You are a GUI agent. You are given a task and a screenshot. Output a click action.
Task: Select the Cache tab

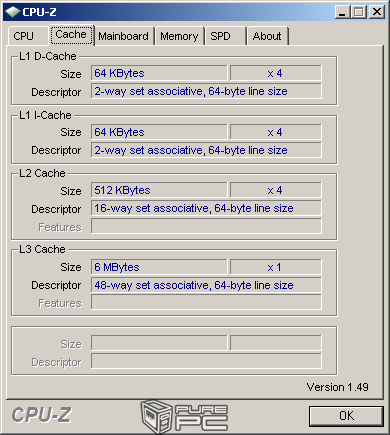click(x=71, y=35)
